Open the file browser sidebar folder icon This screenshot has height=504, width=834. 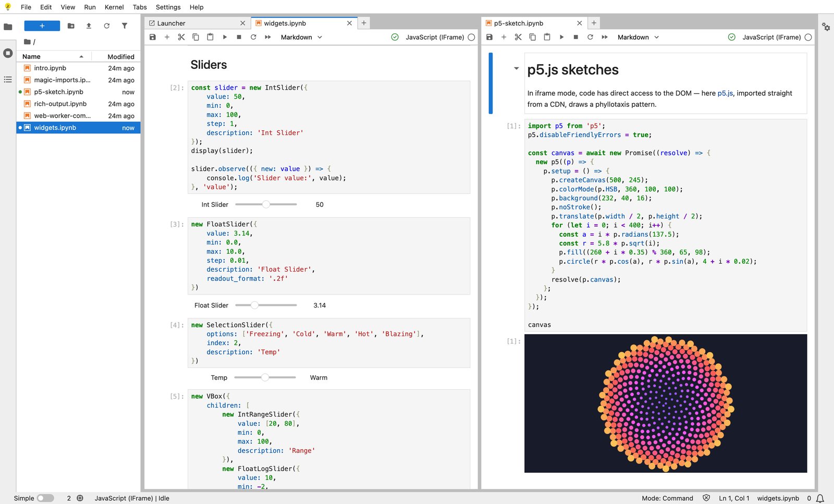point(8,27)
